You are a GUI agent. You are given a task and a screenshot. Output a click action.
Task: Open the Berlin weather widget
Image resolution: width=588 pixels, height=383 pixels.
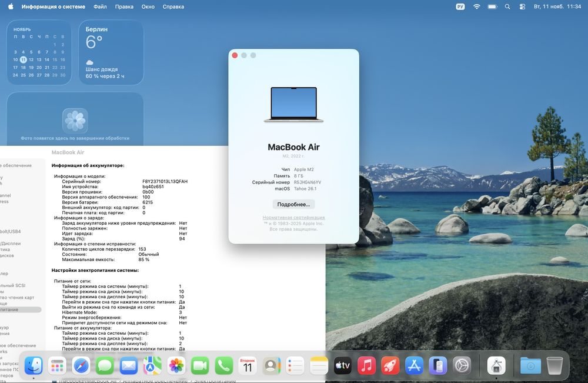coord(111,52)
